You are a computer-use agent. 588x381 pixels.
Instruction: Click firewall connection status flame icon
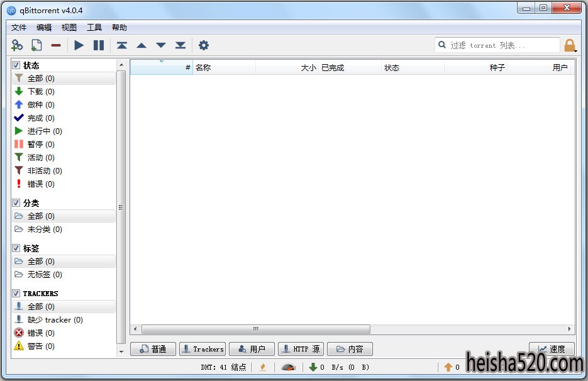pyautogui.click(x=263, y=367)
